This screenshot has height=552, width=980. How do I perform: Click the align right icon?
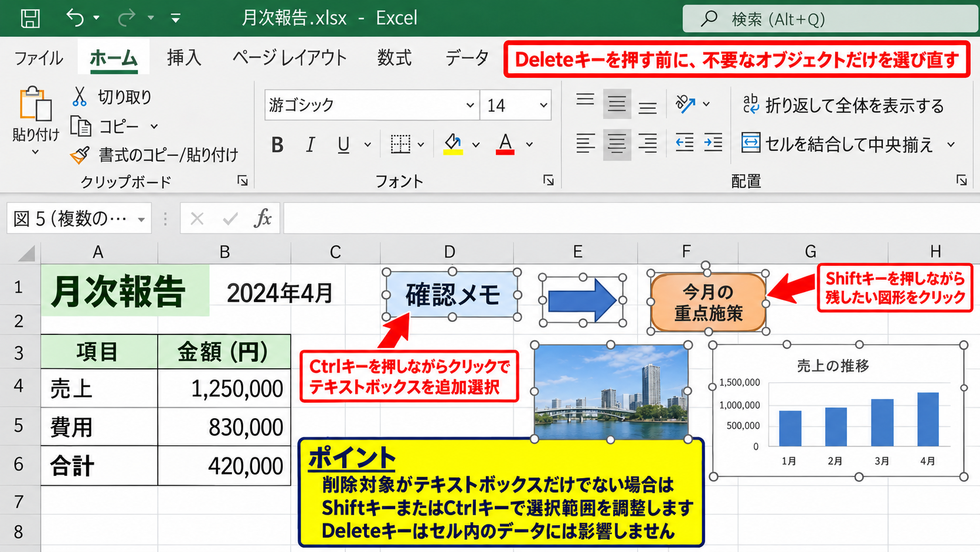[648, 143]
